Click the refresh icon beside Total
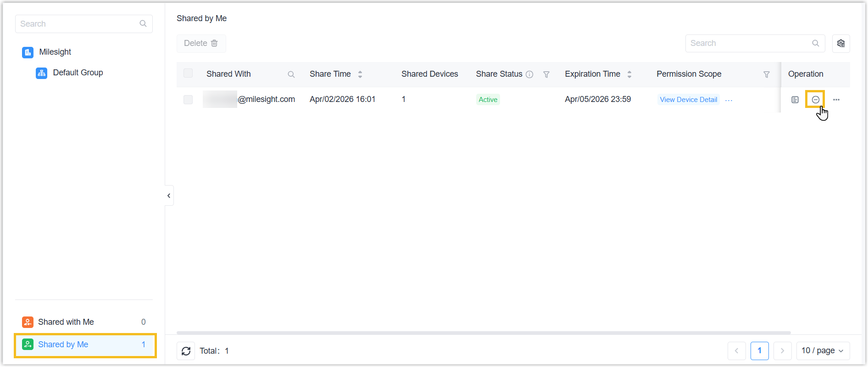Viewport: 868px width, 367px height. 186,351
